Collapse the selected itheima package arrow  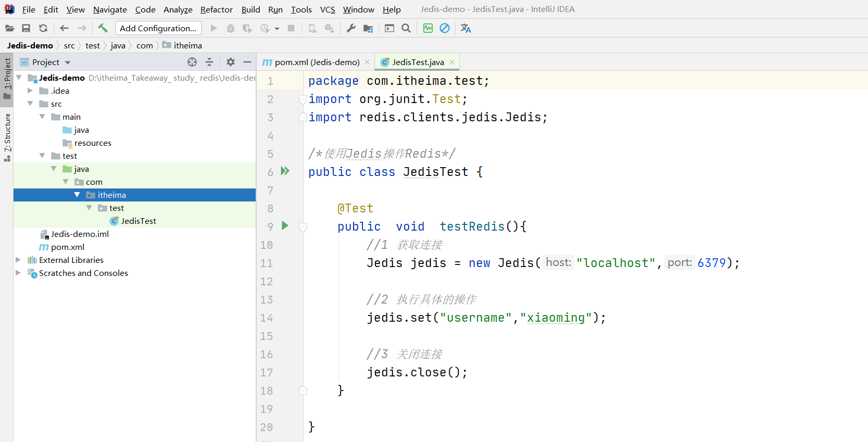click(77, 195)
